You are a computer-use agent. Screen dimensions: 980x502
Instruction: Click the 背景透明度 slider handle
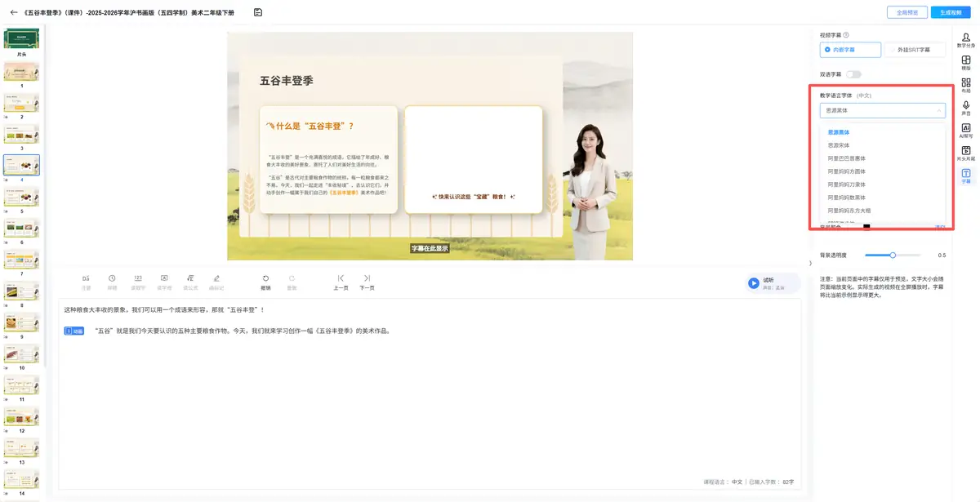click(x=893, y=255)
